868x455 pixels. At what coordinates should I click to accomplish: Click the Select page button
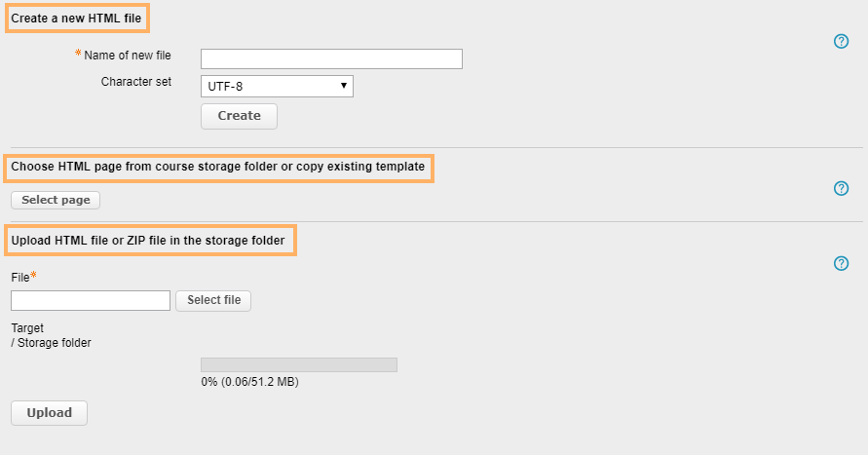56,200
